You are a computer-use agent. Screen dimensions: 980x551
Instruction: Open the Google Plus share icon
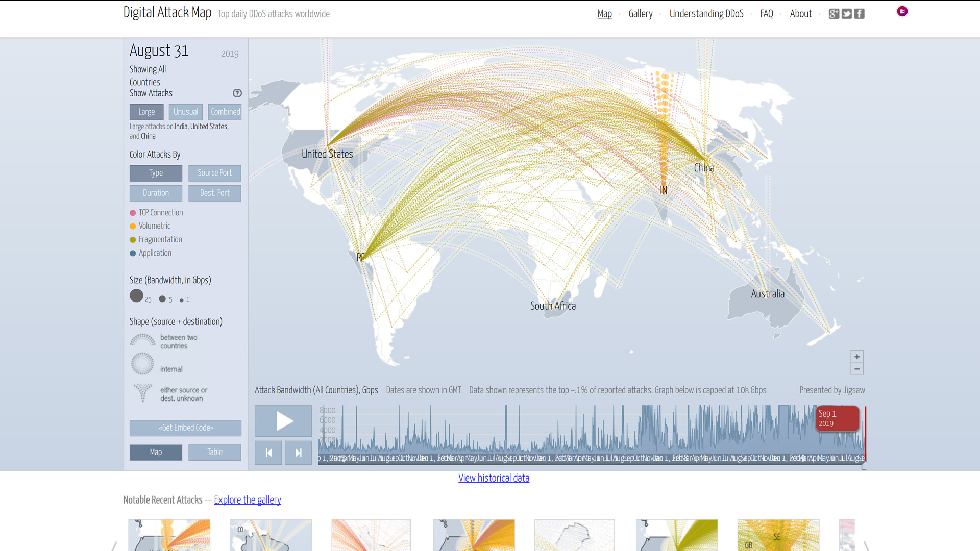[834, 14]
